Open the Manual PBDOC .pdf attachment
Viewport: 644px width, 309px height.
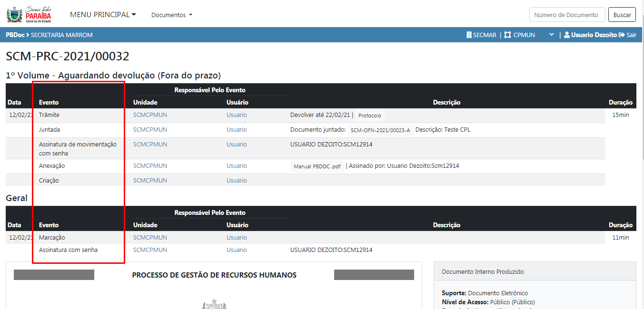point(317,166)
